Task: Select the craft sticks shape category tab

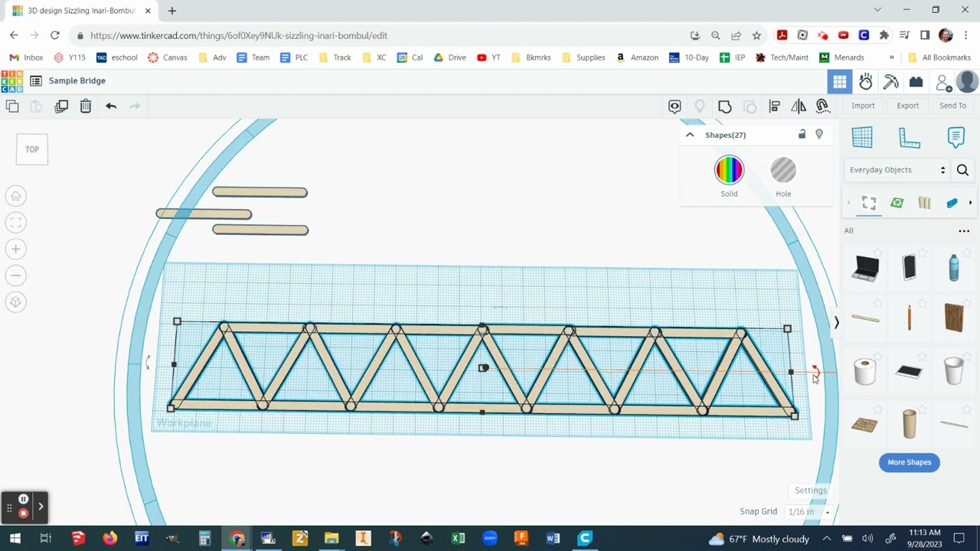Action: (x=925, y=203)
